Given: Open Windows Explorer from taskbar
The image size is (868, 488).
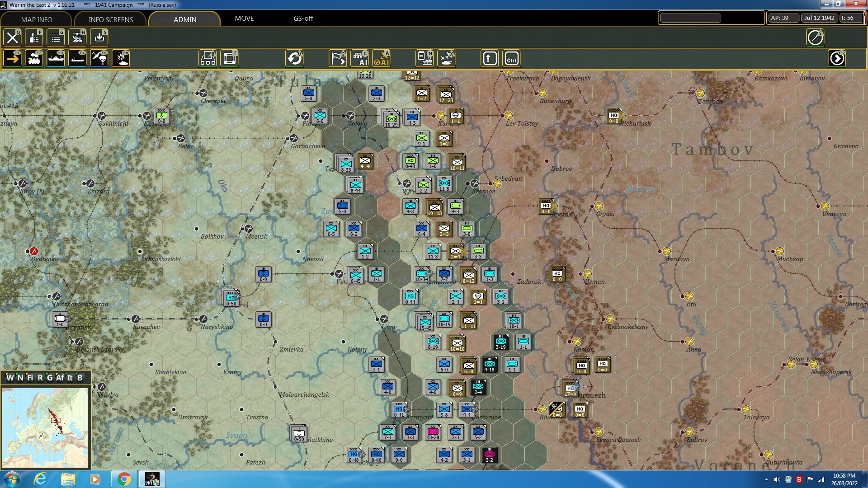Looking at the screenshot, I should click(x=68, y=479).
